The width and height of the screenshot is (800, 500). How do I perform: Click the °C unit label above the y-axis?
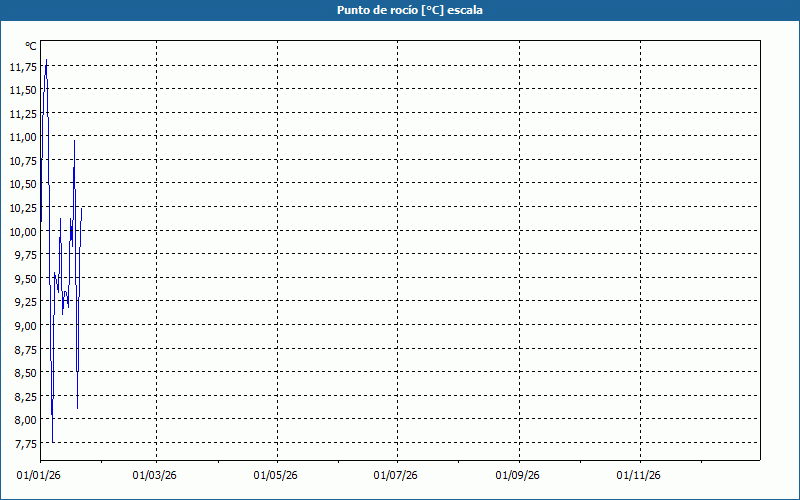(31, 46)
